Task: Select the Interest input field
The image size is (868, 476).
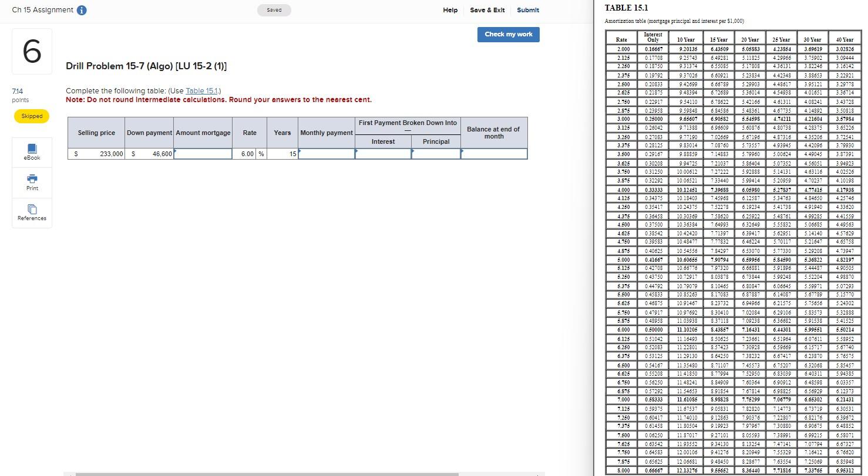Action: [383, 154]
